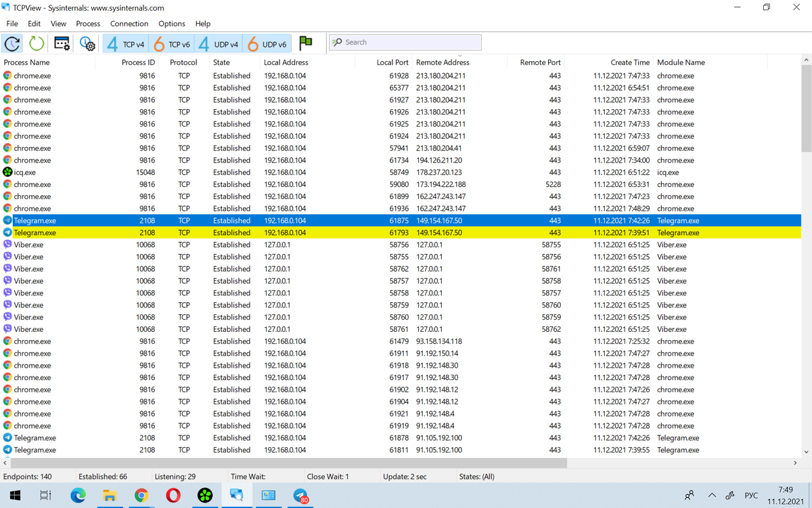Toggle the UDP v6 filter
This screenshot has width=812, height=508.
click(267, 44)
